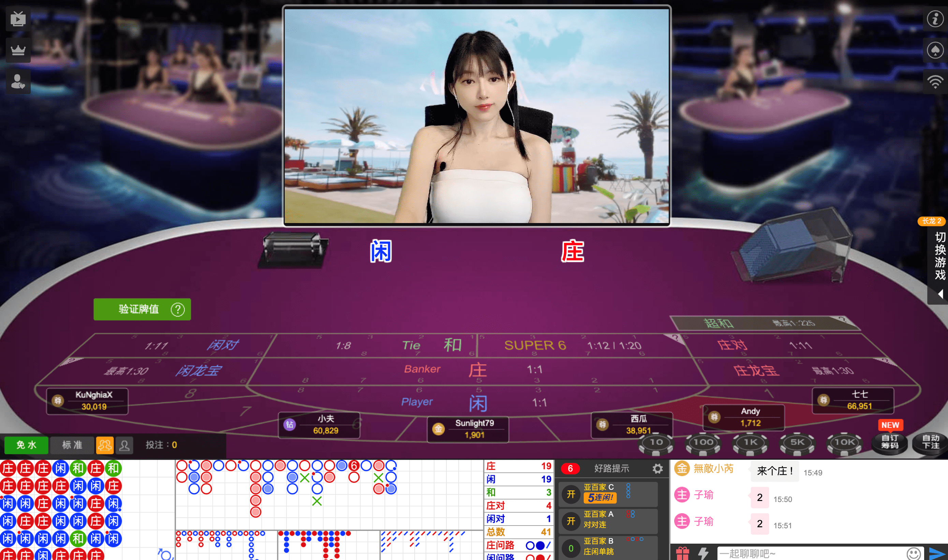948x560 pixels.
Task: Open the dealer favorites person icon
Action: coord(18,82)
